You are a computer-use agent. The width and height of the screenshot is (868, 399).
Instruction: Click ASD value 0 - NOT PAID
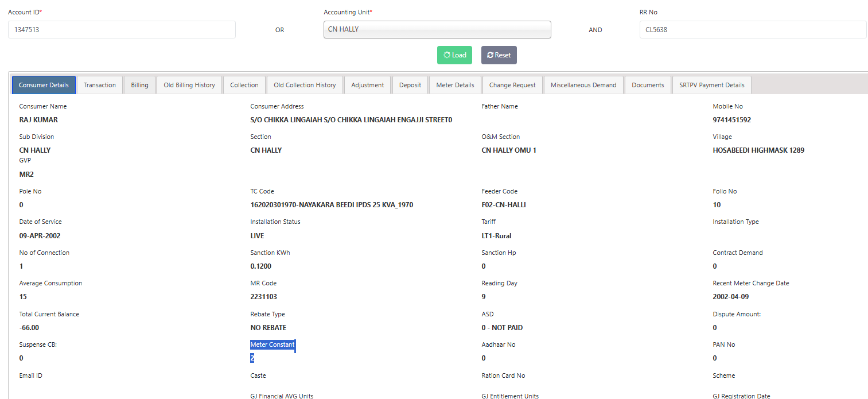tap(502, 328)
